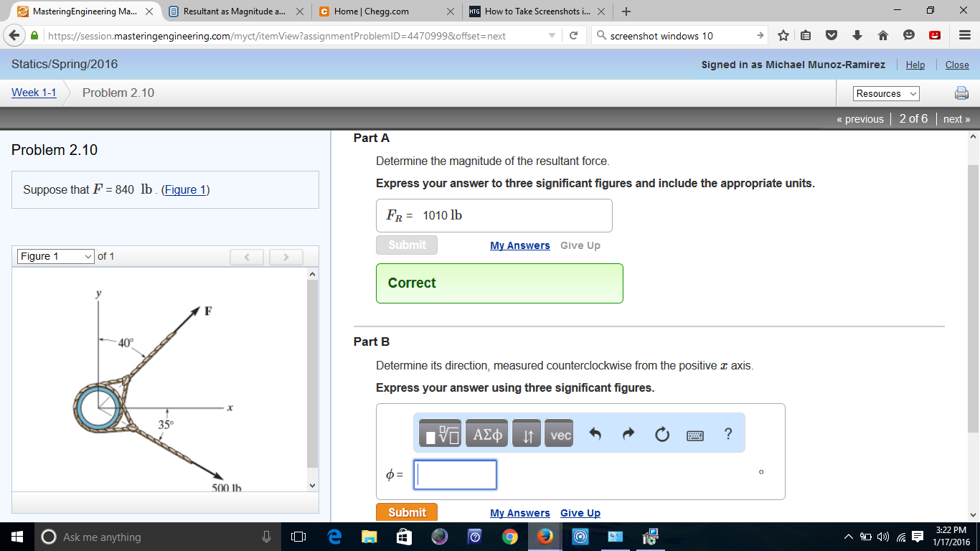This screenshot has width=980, height=551.
Task: Open Windows Start menu
Action: (17, 537)
